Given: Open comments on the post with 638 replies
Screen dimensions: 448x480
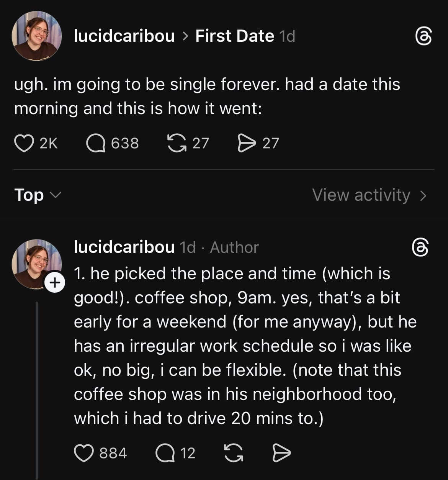Looking at the screenshot, I should [x=96, y=143].
